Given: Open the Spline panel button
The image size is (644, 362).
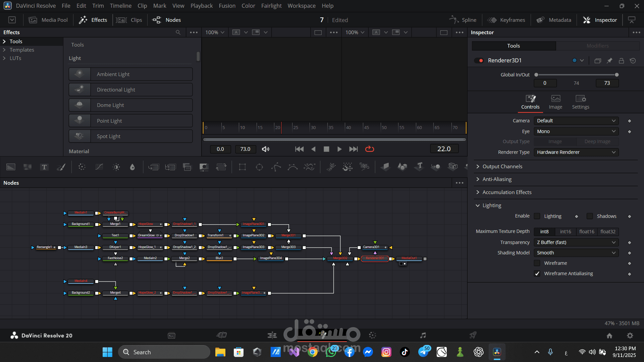Looking at the screenshot, I should pyautogui.click(x=463, y=20).
